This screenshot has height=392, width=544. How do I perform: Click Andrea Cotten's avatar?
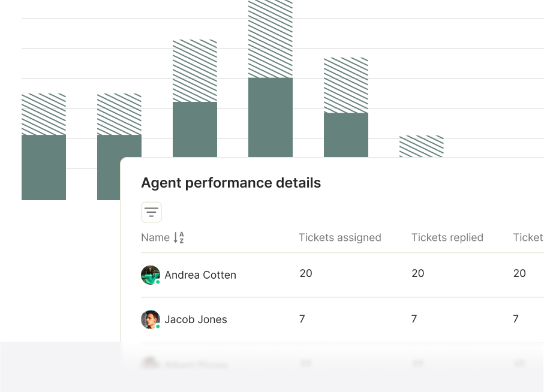coord(151,275)
